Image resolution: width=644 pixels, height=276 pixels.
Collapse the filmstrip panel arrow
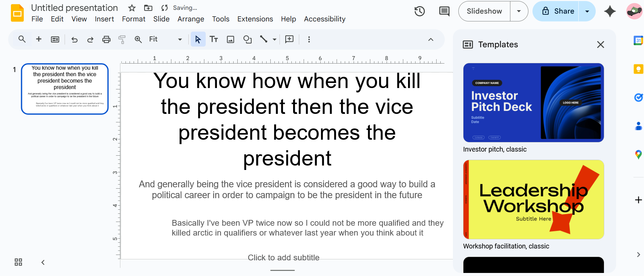coord(43,262)
